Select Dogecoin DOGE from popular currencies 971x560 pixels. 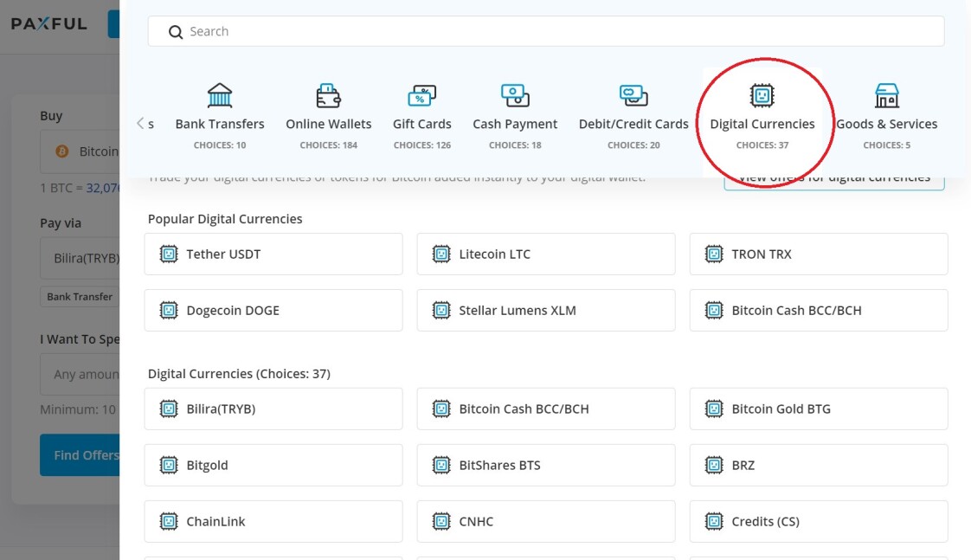coord(273,311)
